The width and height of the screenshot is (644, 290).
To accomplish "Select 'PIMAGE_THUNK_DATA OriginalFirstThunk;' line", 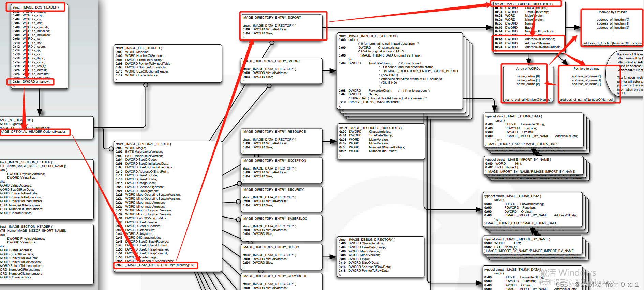I will [390, 55].
